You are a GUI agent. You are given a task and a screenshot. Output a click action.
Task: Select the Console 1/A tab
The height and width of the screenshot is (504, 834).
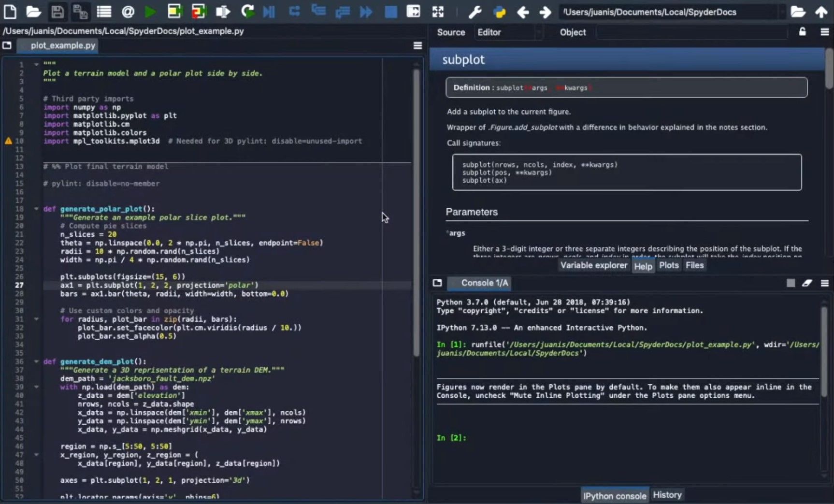(479, 283)
